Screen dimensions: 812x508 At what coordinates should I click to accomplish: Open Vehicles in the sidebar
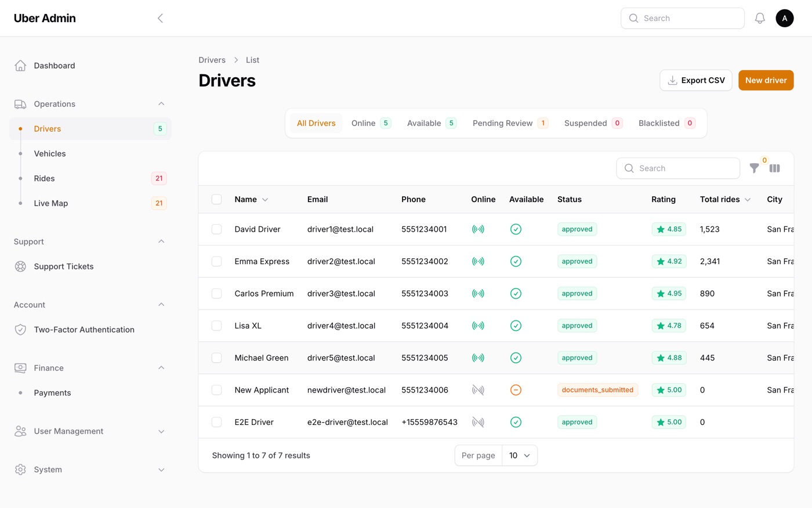coord(90,154)
